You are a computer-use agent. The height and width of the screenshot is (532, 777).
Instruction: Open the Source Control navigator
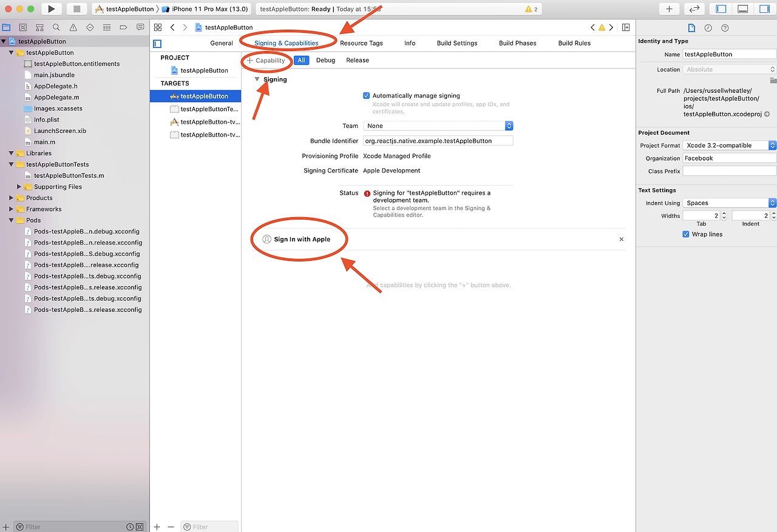coord(23,27)
